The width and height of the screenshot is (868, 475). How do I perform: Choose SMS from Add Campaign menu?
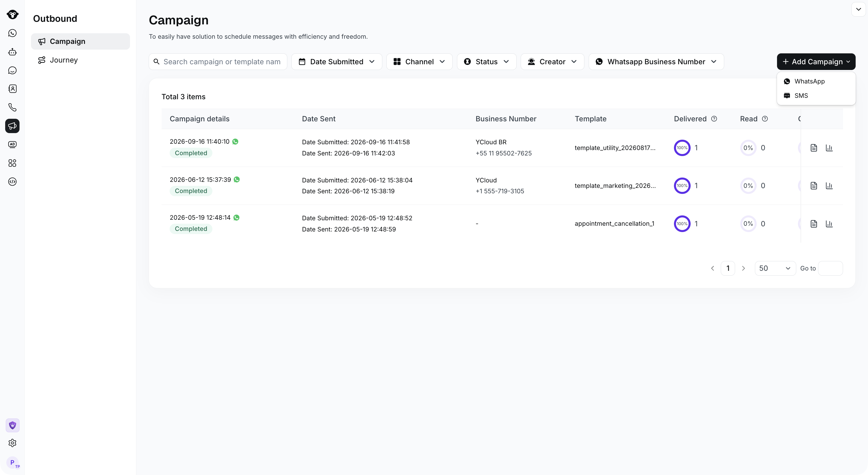pyautogui.click(x=816, y=96)
